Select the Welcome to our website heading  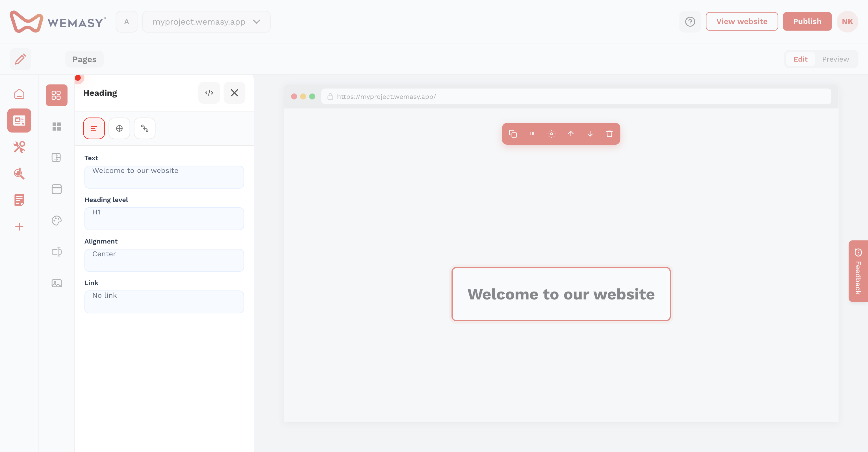click(561, 294)
